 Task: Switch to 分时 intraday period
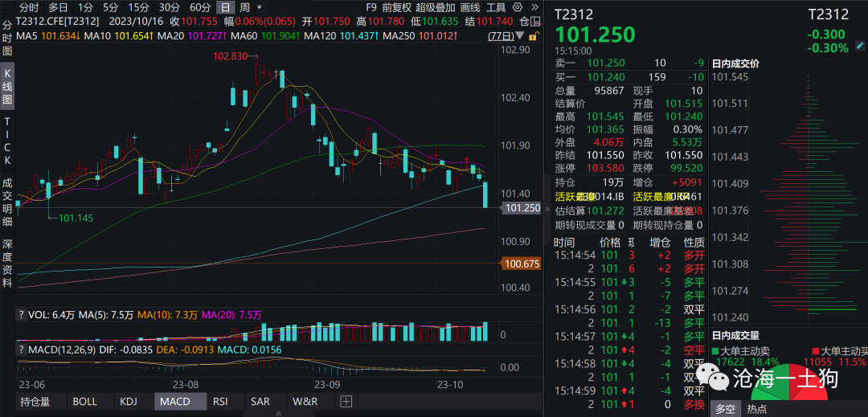[29, 8]
